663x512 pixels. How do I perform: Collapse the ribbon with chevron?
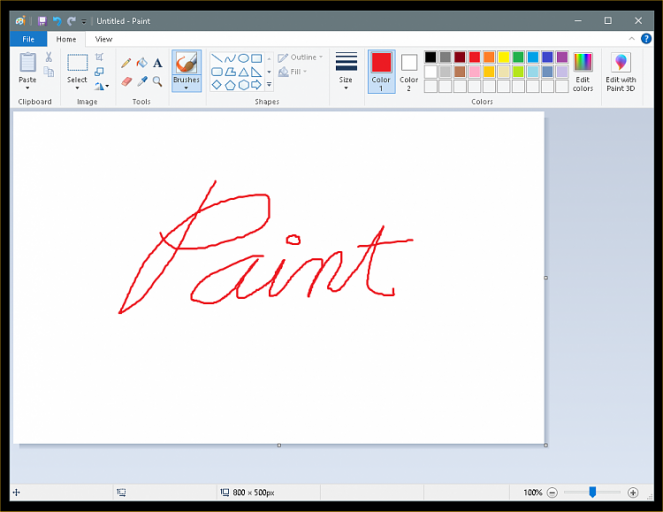pos(631,38)
